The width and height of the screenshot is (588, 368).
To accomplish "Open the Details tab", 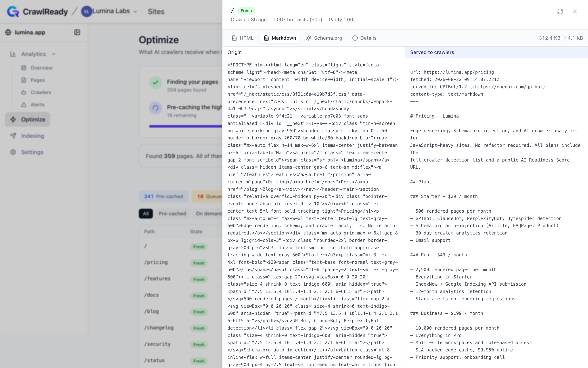I will (x=364, y=38).
